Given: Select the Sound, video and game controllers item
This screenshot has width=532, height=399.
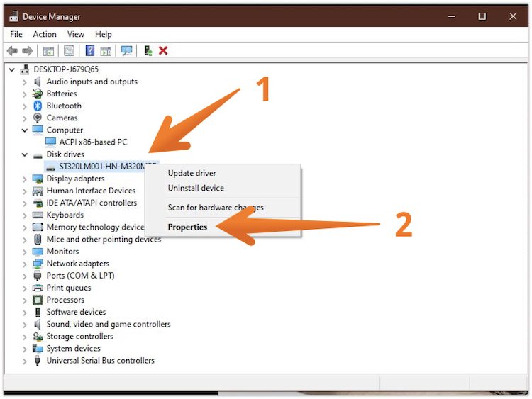Looking at the screenshot, I should pos(109,324).
